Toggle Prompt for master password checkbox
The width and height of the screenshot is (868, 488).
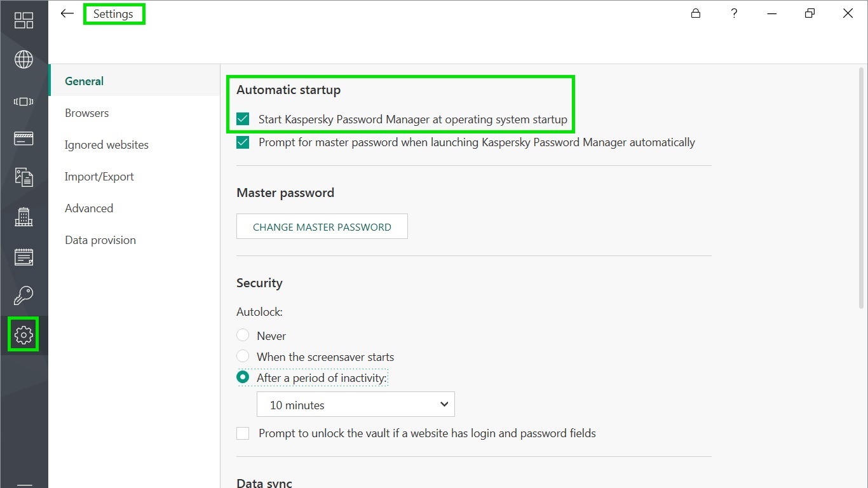(243, 142)
